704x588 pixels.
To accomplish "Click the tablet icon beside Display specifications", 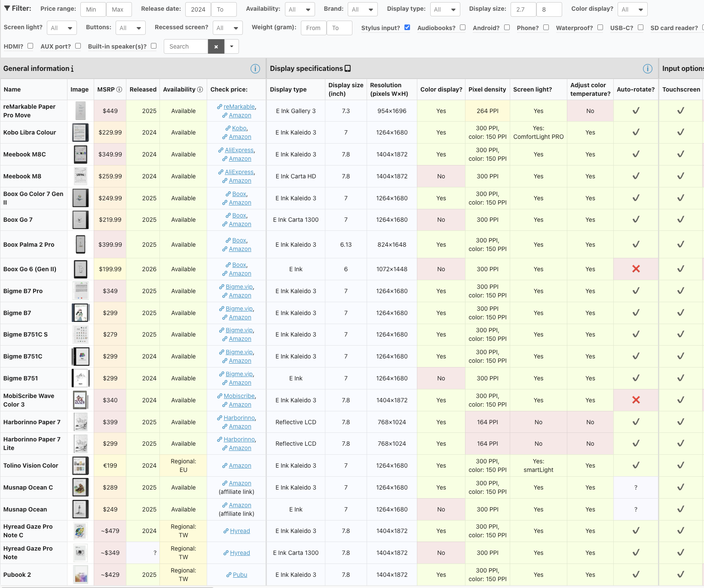I will coord(348,68).
